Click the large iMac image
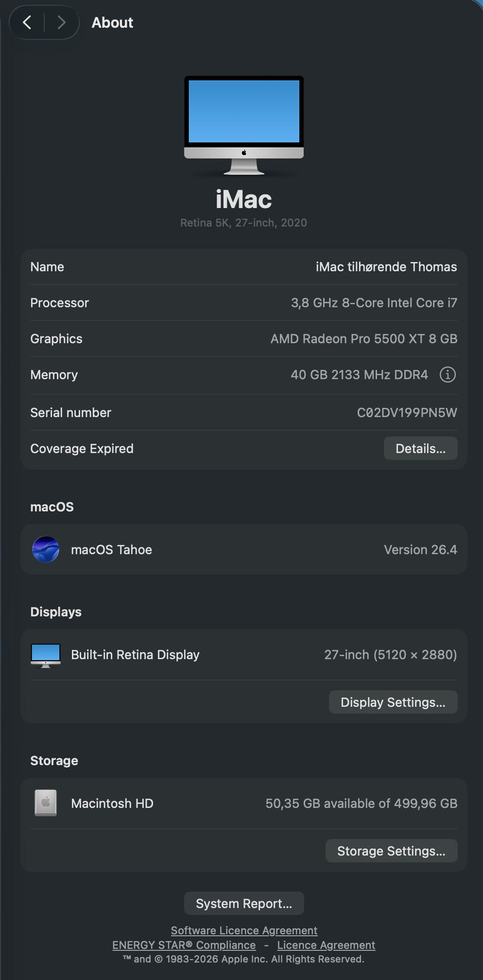 pyautogui.click(x=244, y=126)
